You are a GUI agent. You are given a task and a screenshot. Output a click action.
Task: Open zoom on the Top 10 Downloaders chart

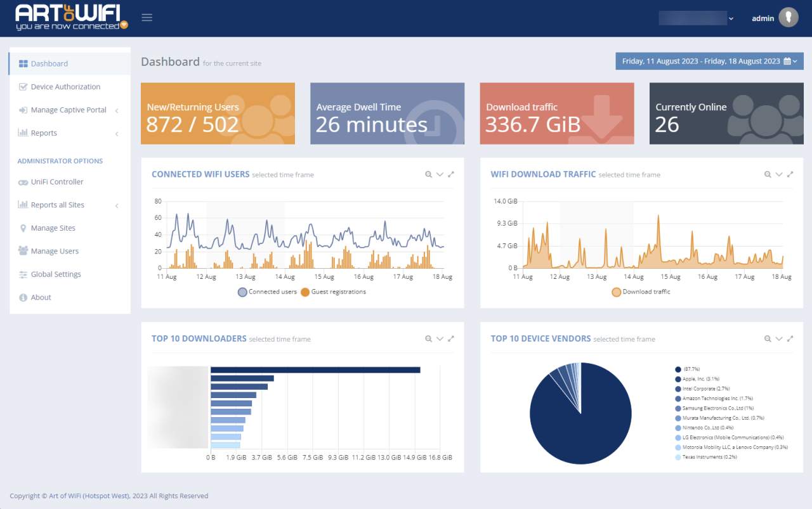pos(429,338)
